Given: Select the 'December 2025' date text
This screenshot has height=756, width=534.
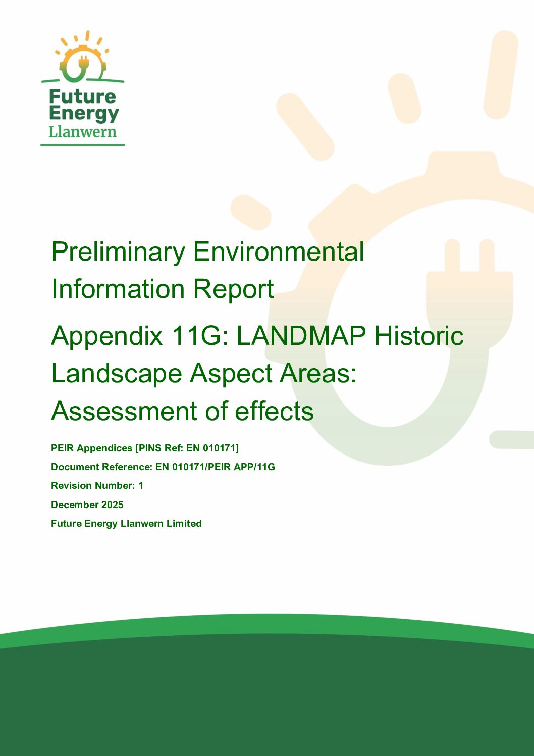Looking at the screenshot, I should click(x=87, y=505).
